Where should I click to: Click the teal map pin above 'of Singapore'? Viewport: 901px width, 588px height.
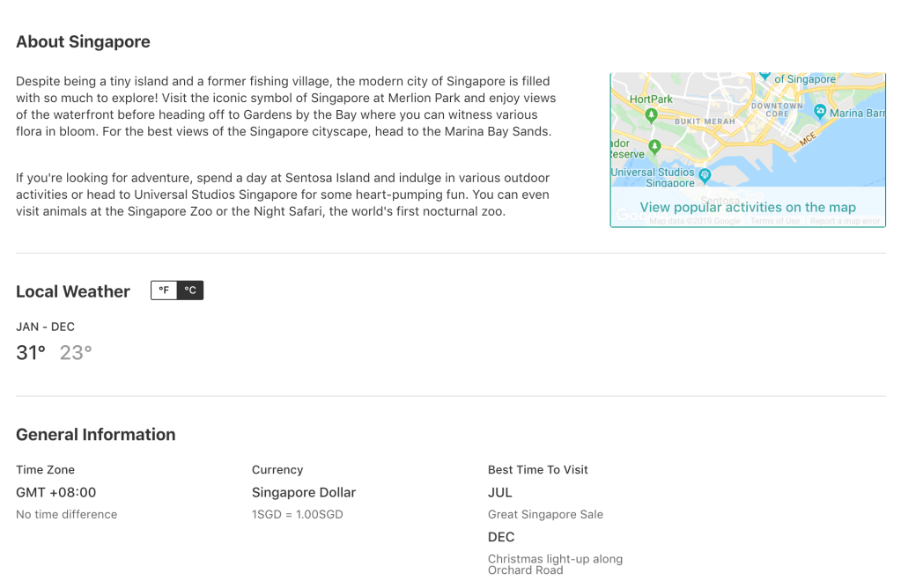(x=764, y=75)
